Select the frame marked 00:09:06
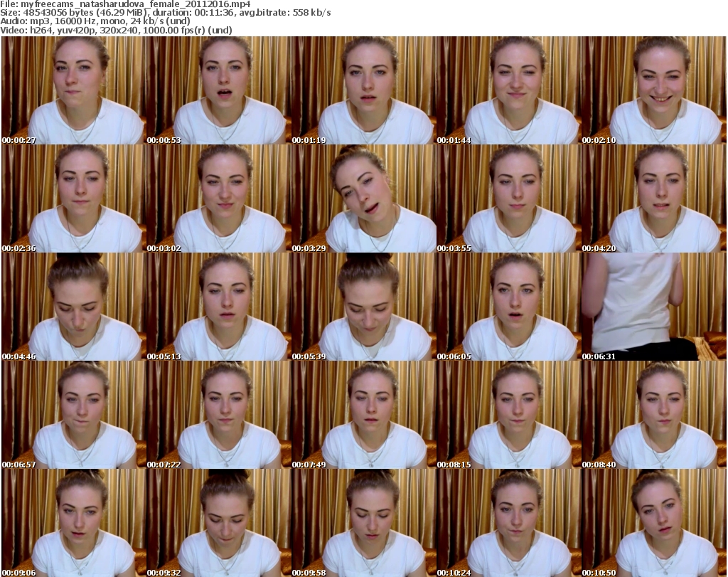The width and height of the screenshot is (728, 577). 73,522
